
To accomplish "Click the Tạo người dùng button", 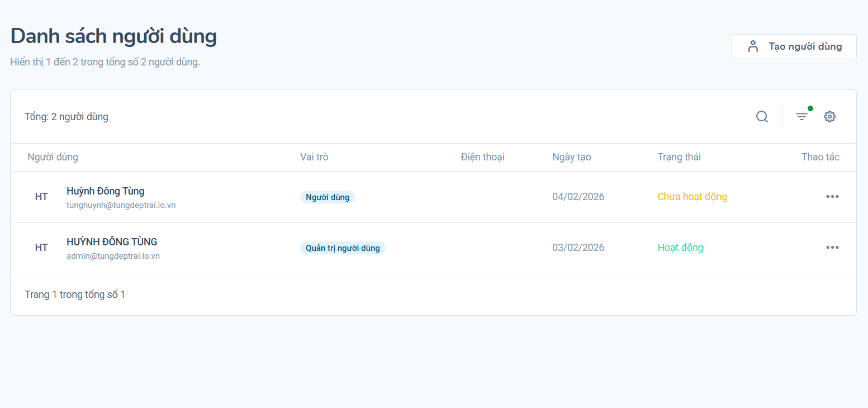I will coord(794,46).
